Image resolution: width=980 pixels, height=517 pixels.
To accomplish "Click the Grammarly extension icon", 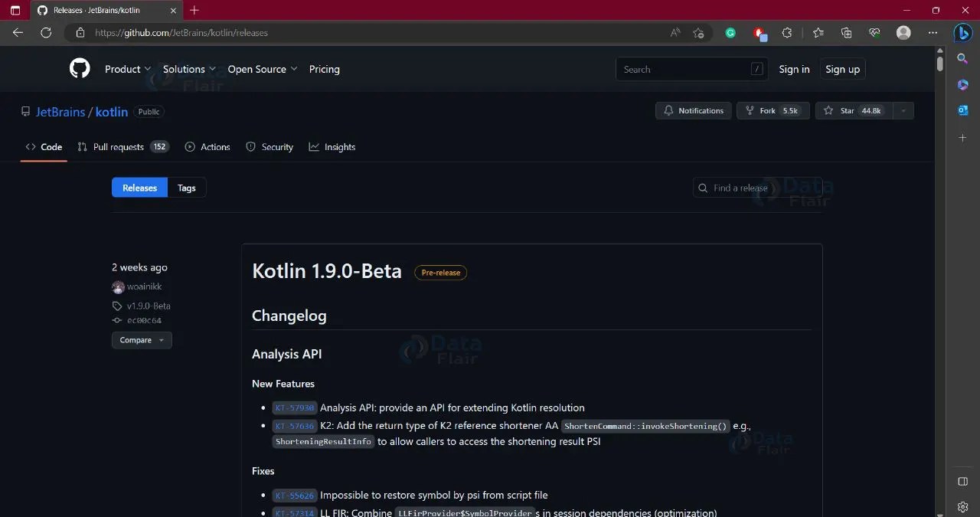I will pyautogui.click(x=730, y=33).
